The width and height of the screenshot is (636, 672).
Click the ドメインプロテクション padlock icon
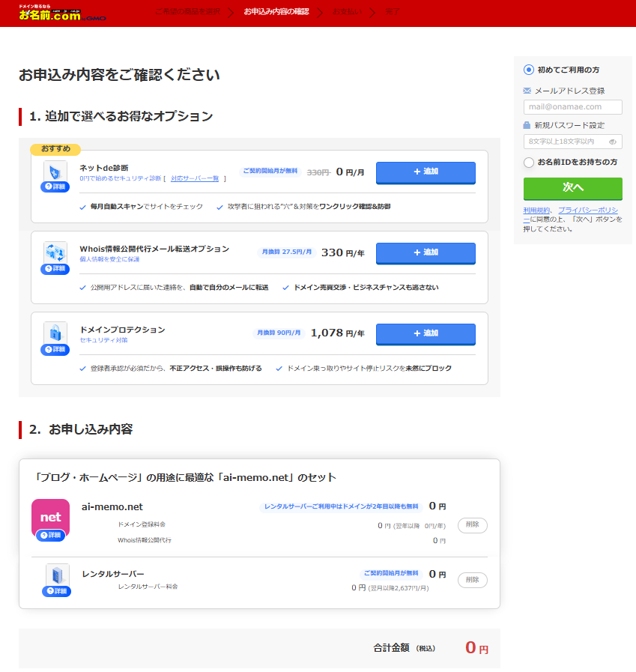point(55,333)
